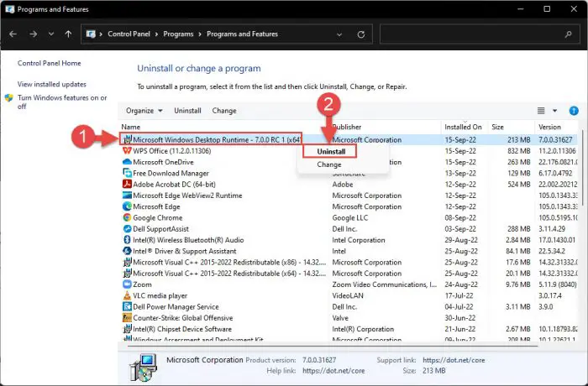Sort by the Installed On column
The width and height of the screenshot is (588, 386).
tap(463, 127)
